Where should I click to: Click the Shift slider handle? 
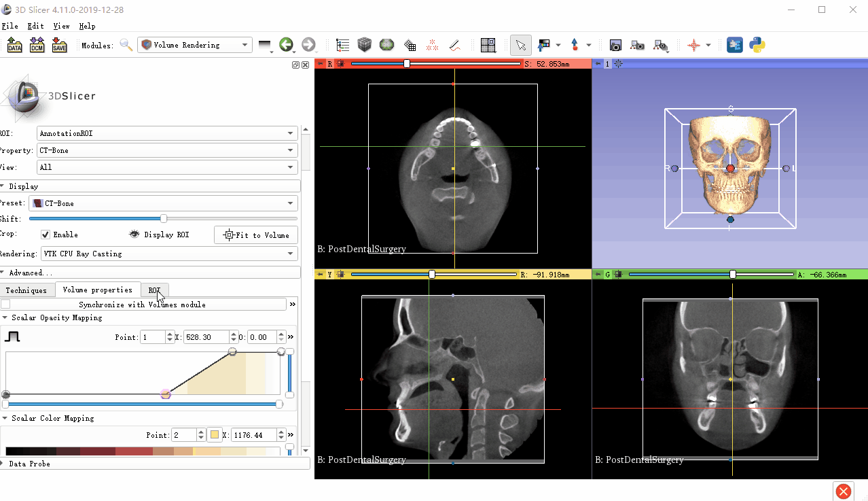click(164, 219)
